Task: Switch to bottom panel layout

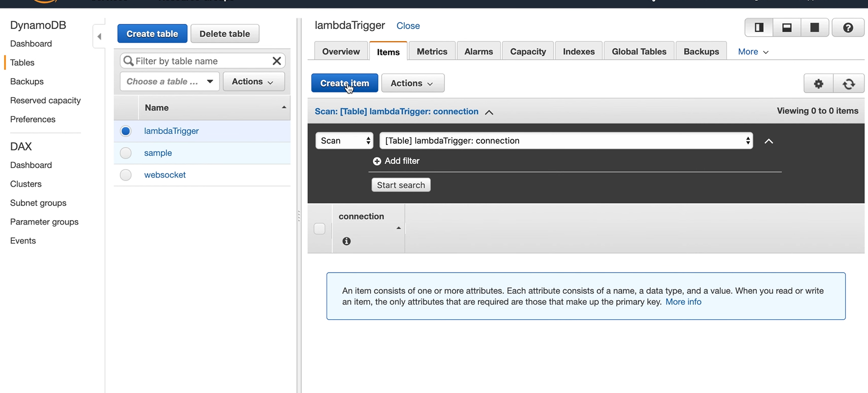Action: 787,28
